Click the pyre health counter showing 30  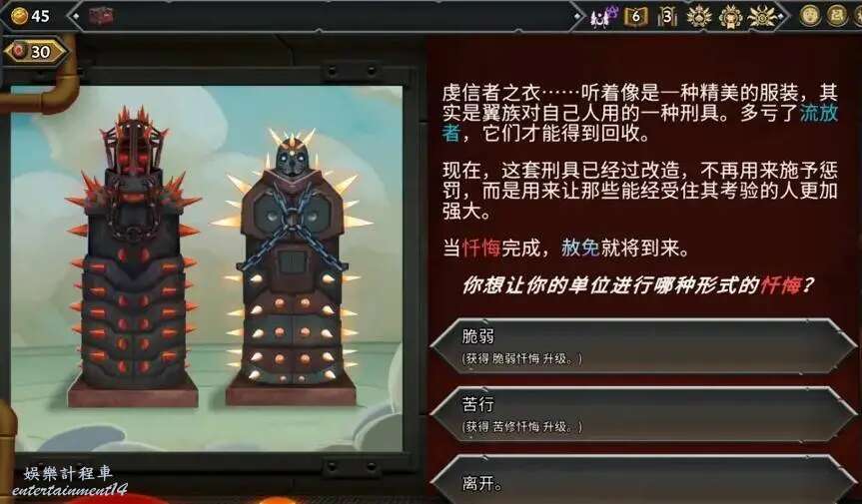[35, 52]
